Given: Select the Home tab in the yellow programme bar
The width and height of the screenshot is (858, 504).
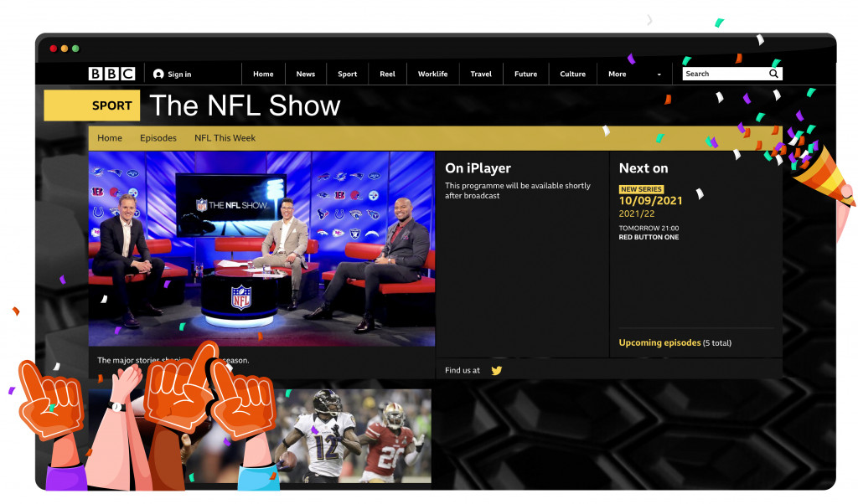Looking at the screenshot, I should coord(110,138).
